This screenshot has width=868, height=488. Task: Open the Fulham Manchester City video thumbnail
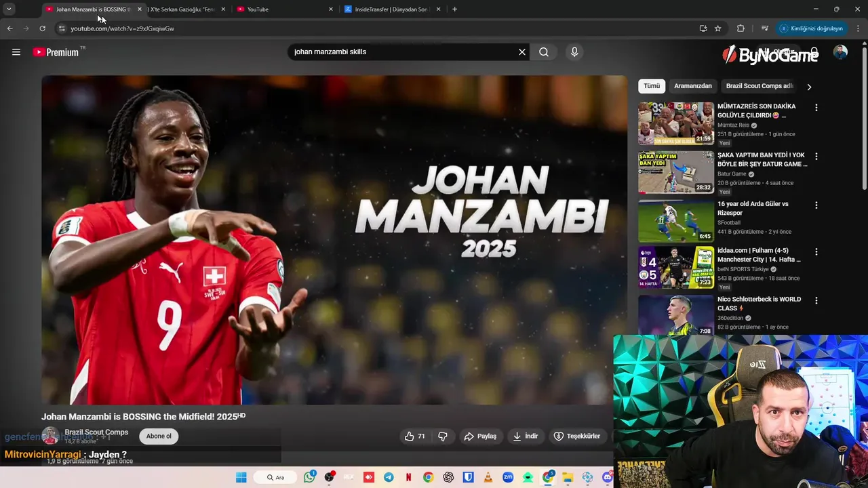pos(676,267)
